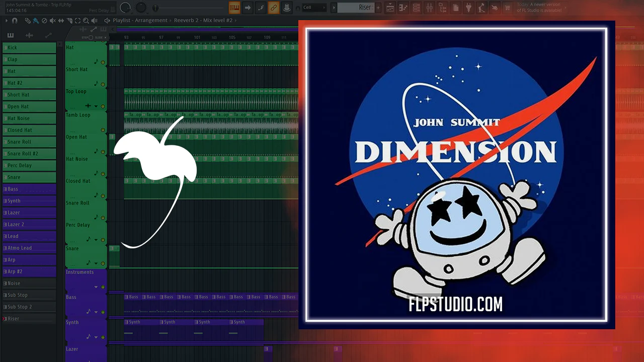Image resolution: width=644 pixels, height=362 pixels.
Task: Select the Lazer 2 pattern
Action: click(29, 224)
